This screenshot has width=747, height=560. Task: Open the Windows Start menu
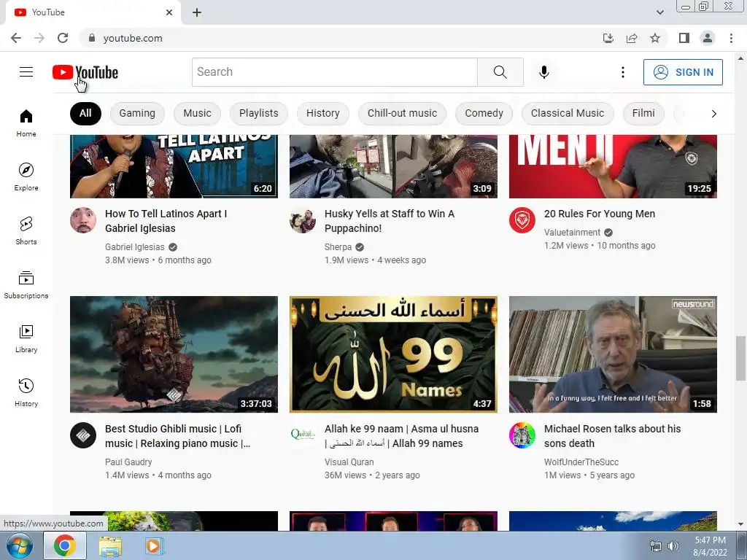pos(20,546)
